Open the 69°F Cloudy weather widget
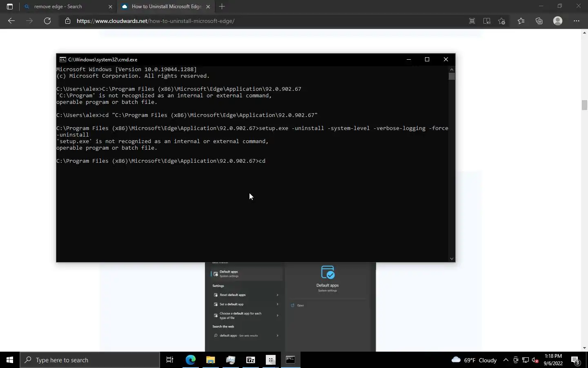 point(474,360)
